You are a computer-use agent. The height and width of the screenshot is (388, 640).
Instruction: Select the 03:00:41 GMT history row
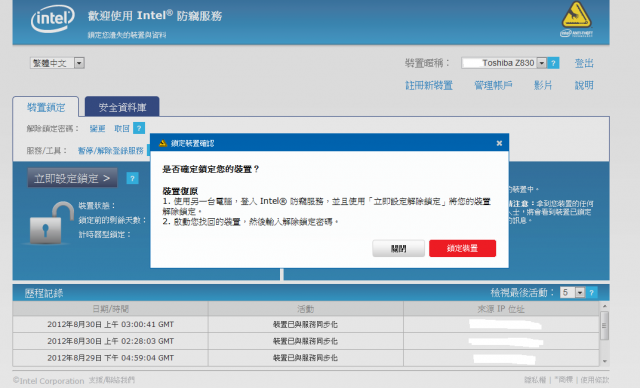coord(306,324)
